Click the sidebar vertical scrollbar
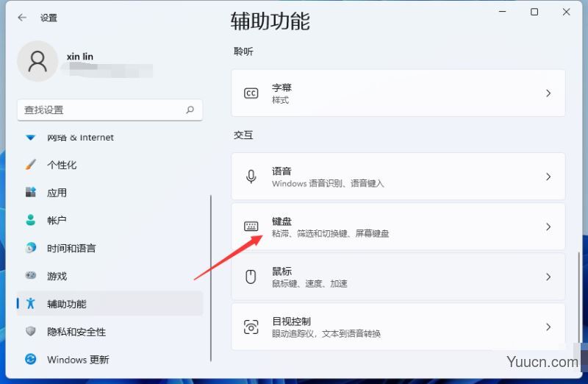Viewport: 588px width, 384px height. pos(211,278)
